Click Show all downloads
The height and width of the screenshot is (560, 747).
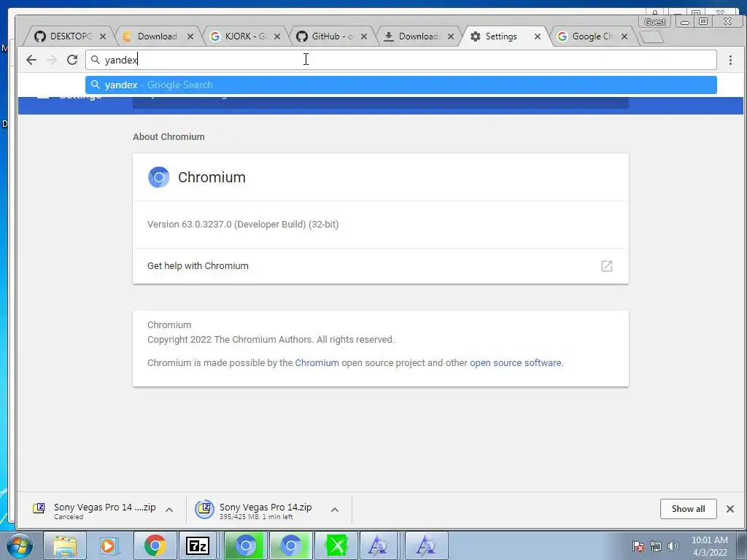click(689, 508)
